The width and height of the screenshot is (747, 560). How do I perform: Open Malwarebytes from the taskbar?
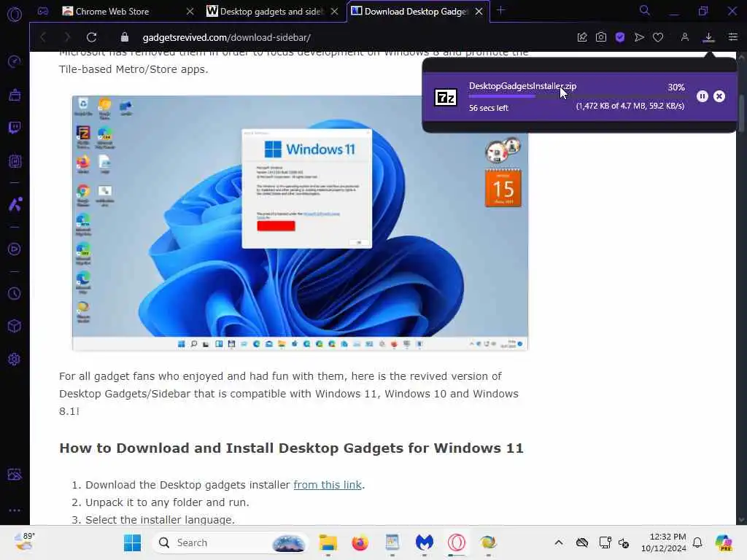(x=424, y=542)
